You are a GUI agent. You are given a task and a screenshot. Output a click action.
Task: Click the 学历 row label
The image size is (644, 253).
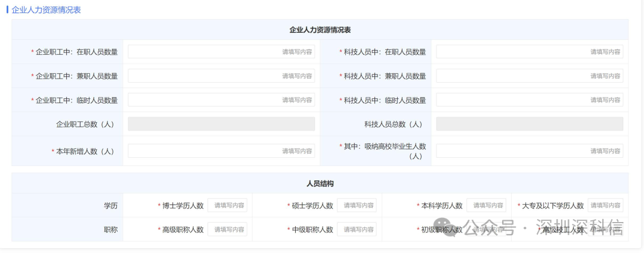[110, 205]
